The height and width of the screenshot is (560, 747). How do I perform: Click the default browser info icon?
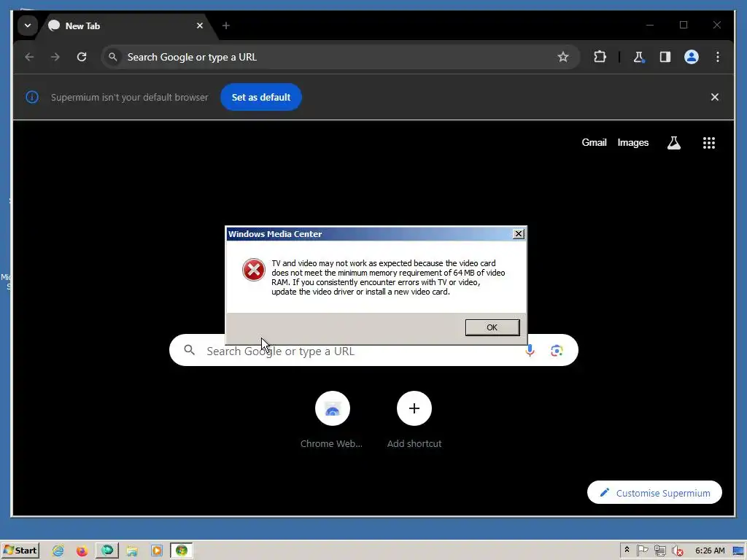32,97
